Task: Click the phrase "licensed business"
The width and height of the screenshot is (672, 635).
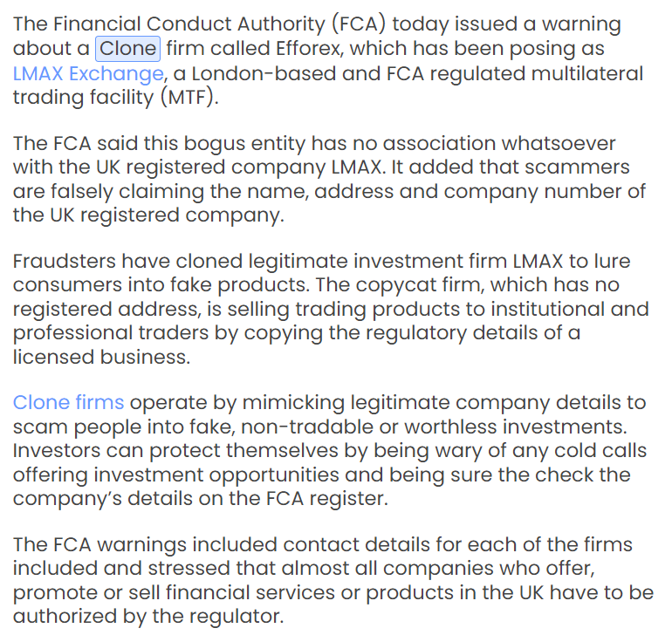Action: [99, 357]
